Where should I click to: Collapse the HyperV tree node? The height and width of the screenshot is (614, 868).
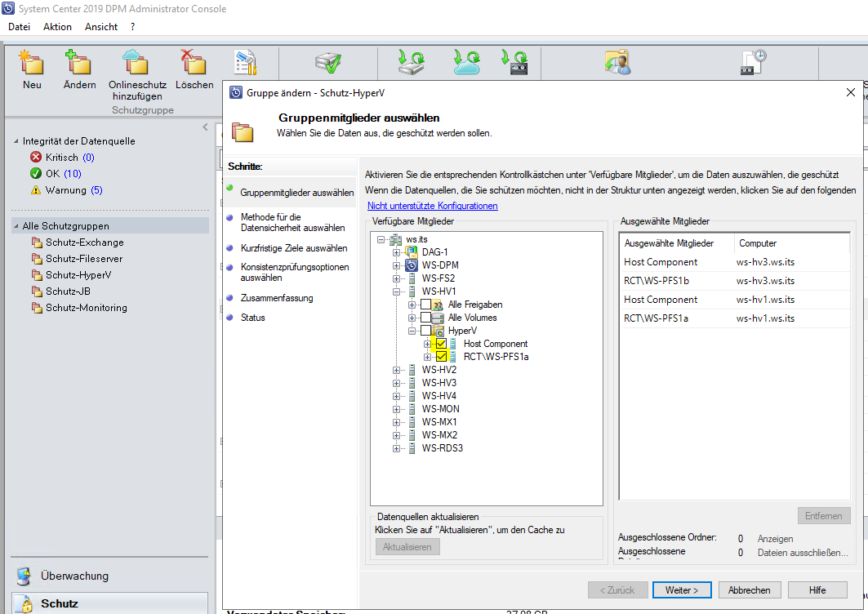coord(412,331)
